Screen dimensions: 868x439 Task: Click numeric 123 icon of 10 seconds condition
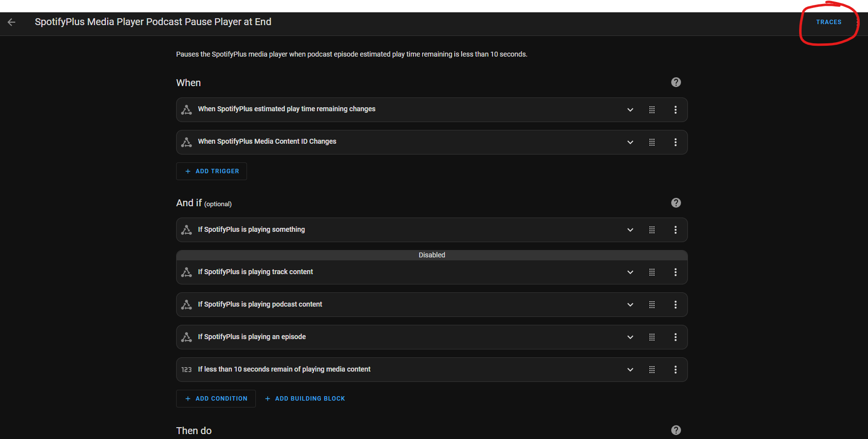(186, 370)
